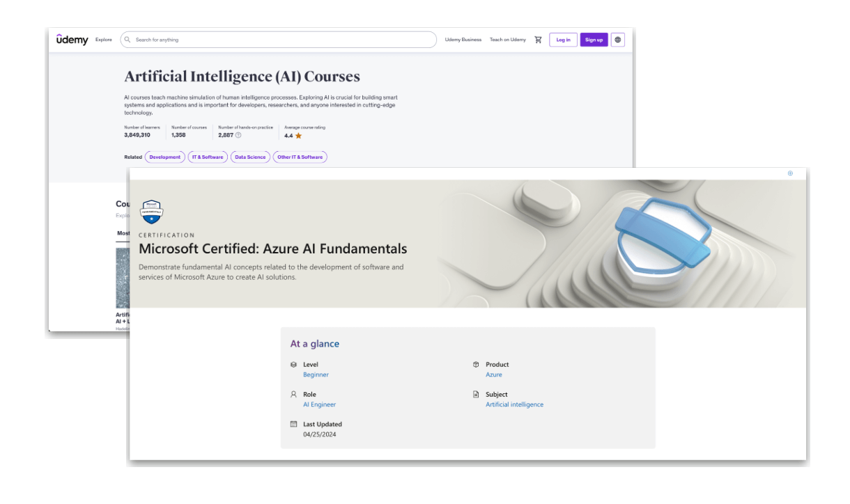Click the hands-on practice info icon
The height and width of the screenshot is (504, 850).
point(238,135)
